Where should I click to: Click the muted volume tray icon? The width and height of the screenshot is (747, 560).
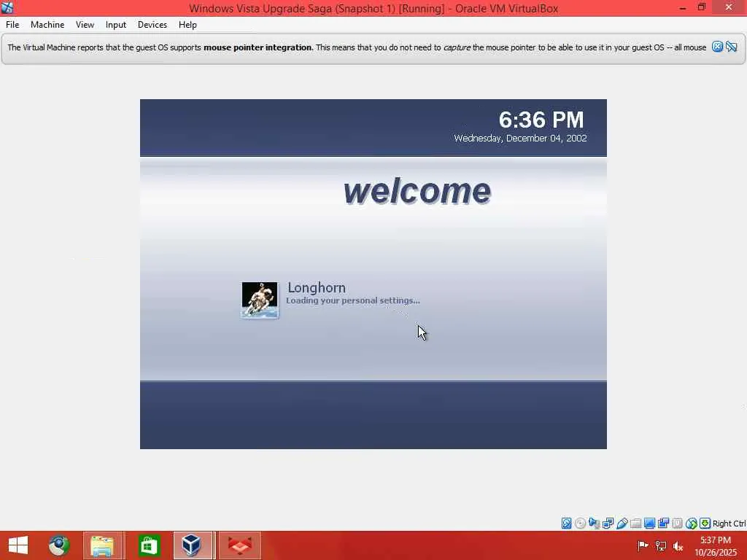[678, 545]
